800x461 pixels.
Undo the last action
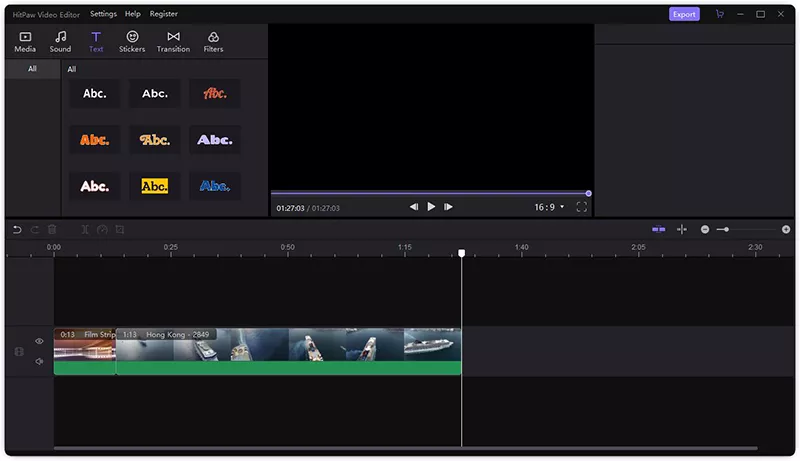click(17, 229)
